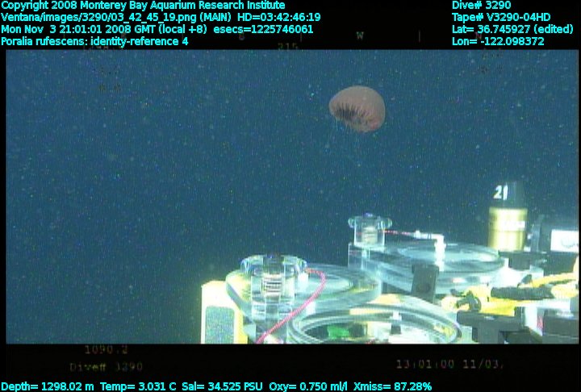Viewport: 581px width, 392px height.
Task: Click the faint burned-in '13:01:00 11/03' time overlay
Action: 449,365
